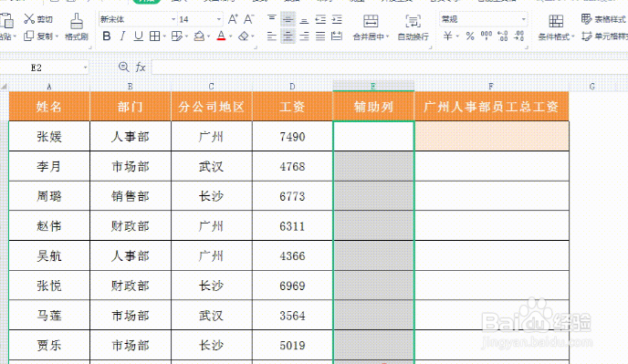Click the decrease indent icon

(320, 19)
